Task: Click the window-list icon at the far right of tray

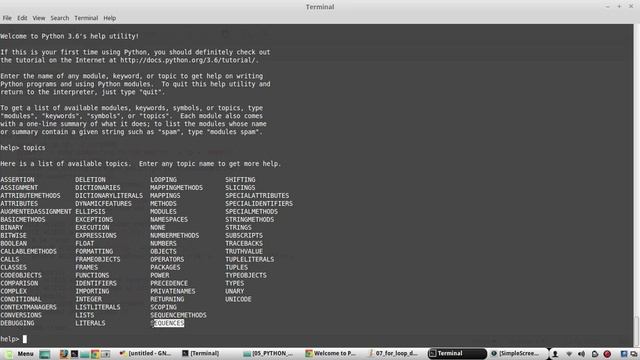Action: tap(633, 354)
